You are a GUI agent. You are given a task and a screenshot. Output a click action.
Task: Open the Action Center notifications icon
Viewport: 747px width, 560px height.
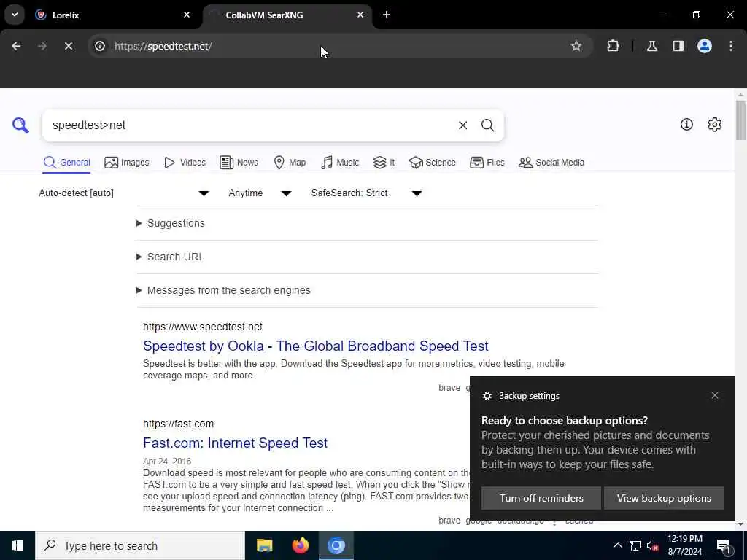tap(723, 545)
